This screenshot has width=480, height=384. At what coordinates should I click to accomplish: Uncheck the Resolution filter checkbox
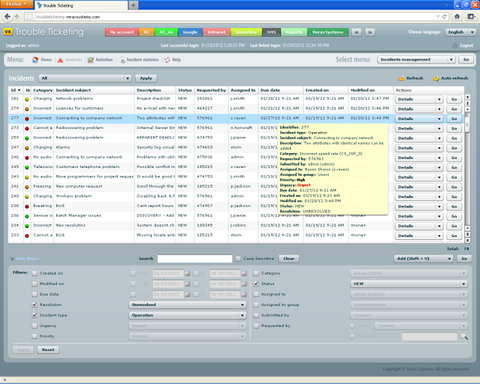point(34,305)
